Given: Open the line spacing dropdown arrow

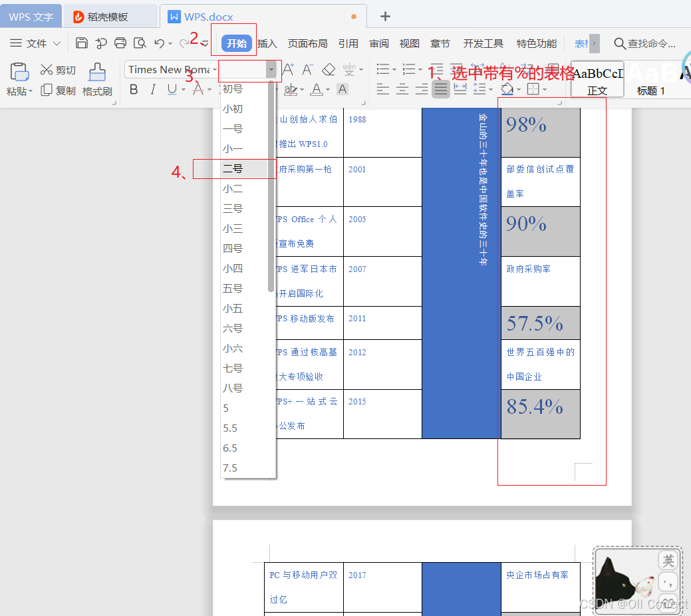Looking at the screenshot, I should click(491, 90).
